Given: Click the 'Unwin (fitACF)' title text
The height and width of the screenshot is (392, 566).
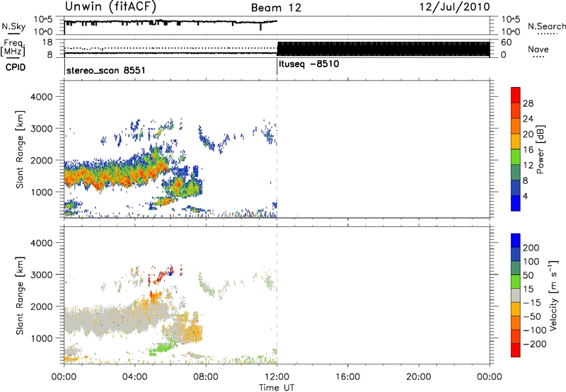Looking at the screenshot, I should point(110,6).
